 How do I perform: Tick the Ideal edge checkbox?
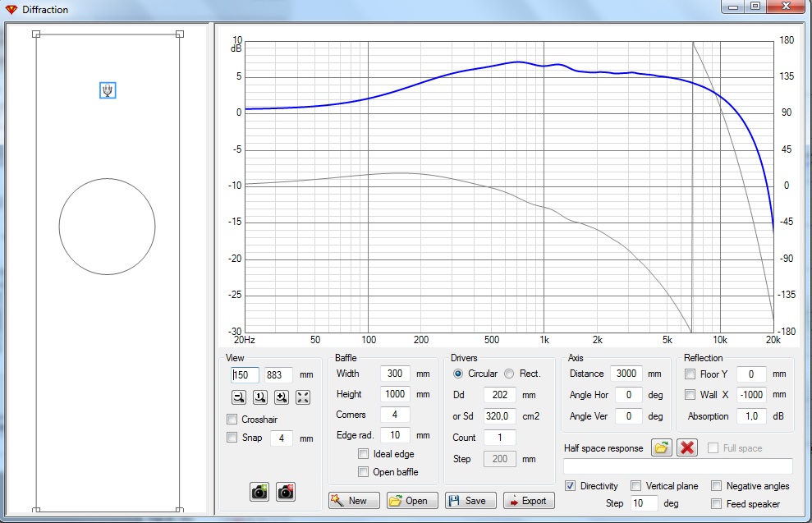[x=364, y=453]
